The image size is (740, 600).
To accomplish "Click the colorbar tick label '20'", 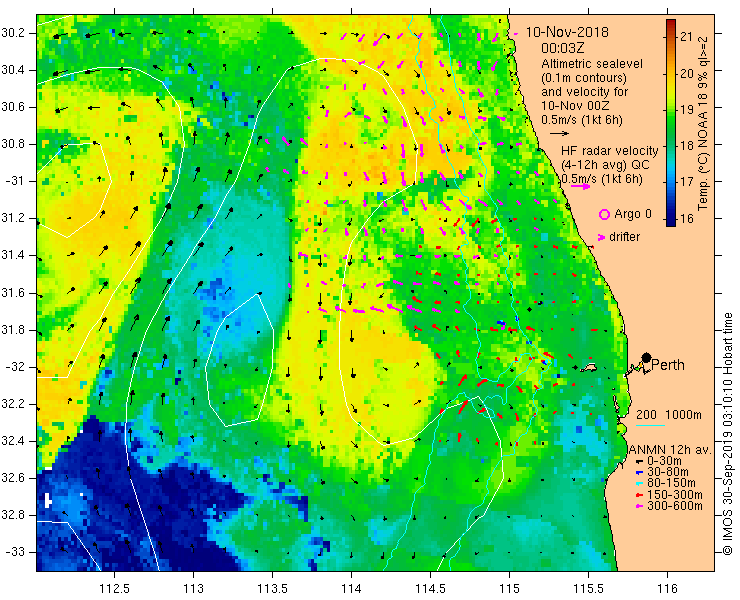I will (687, 73).
